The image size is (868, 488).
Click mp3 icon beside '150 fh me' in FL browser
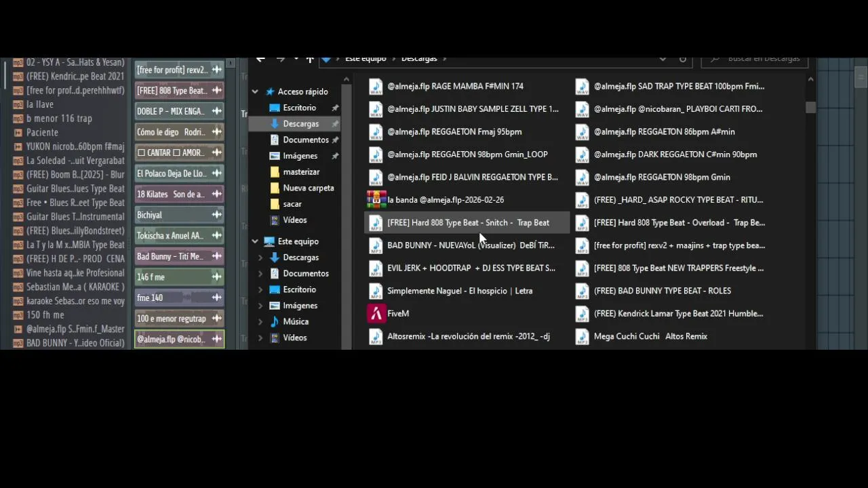(18, 315)
